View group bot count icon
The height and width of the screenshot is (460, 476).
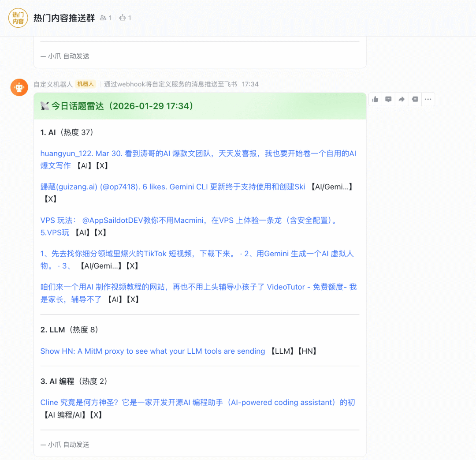(x=123, y=18)
